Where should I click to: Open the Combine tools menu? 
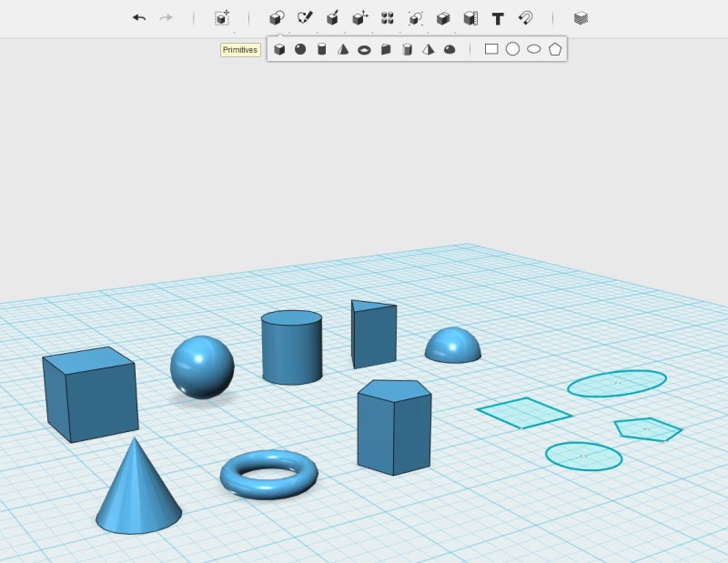(443, 18)
